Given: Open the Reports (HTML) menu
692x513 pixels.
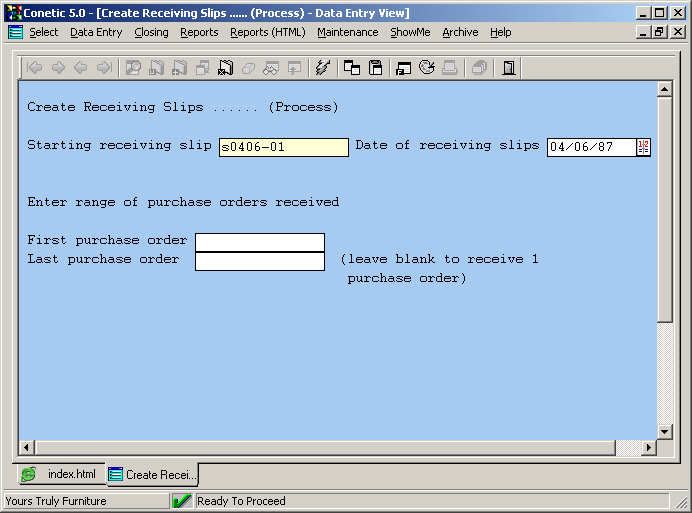Looking at the screenshot, I should click(267, 32).
